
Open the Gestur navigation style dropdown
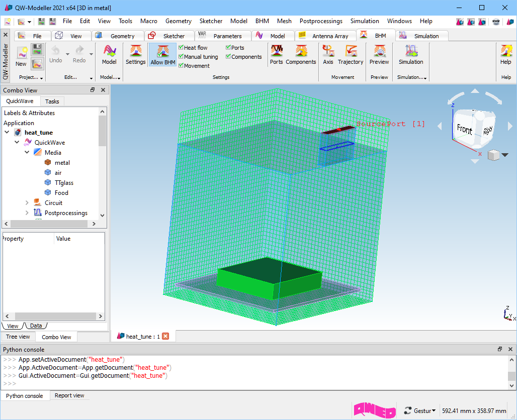420,411
